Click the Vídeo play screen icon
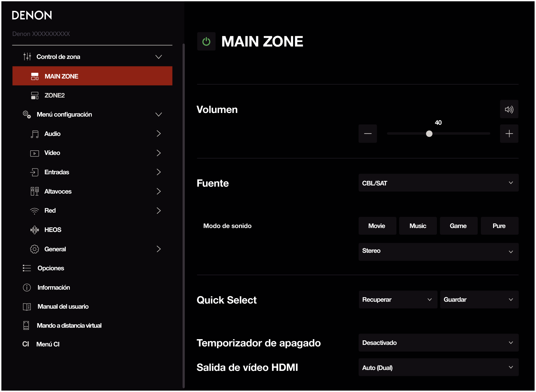The image size is (536, 392). point(34,153)
